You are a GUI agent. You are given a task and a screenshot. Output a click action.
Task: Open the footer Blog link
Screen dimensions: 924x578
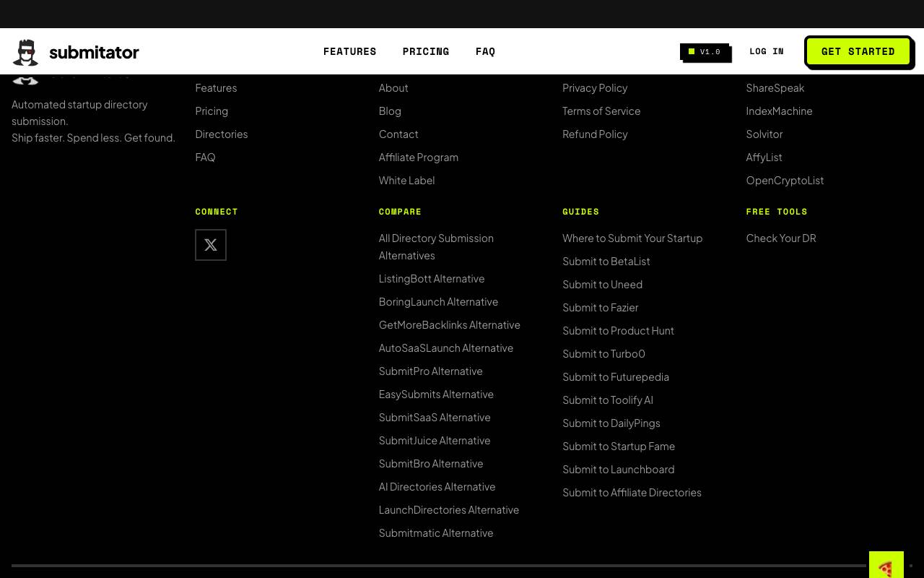tap(390, 111)
